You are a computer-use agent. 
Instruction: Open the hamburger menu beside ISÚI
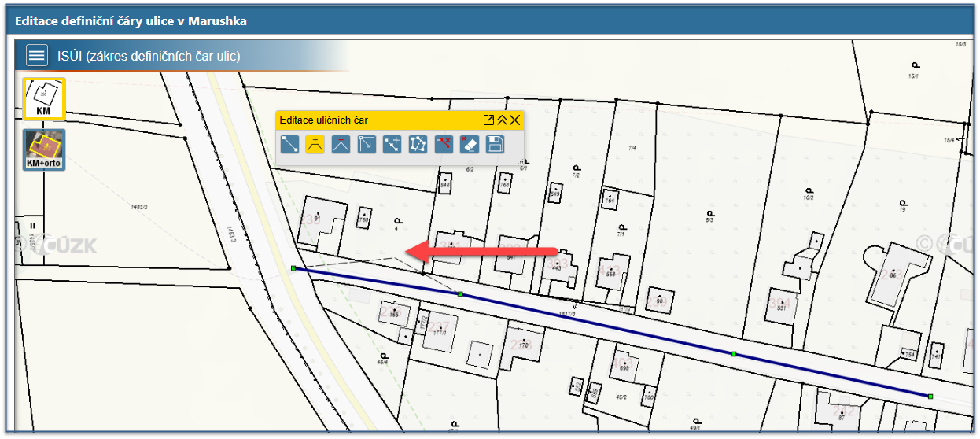[x=36, y=56]
